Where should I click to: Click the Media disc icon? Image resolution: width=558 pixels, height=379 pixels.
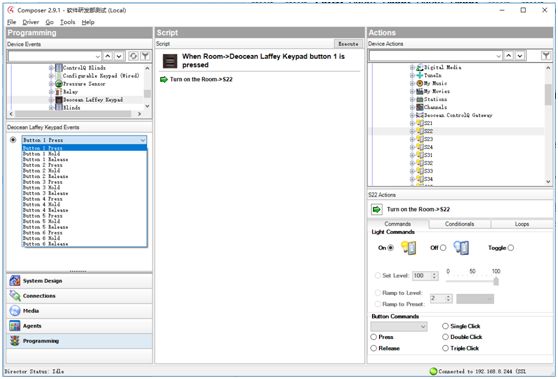click(x=15, y=311)
